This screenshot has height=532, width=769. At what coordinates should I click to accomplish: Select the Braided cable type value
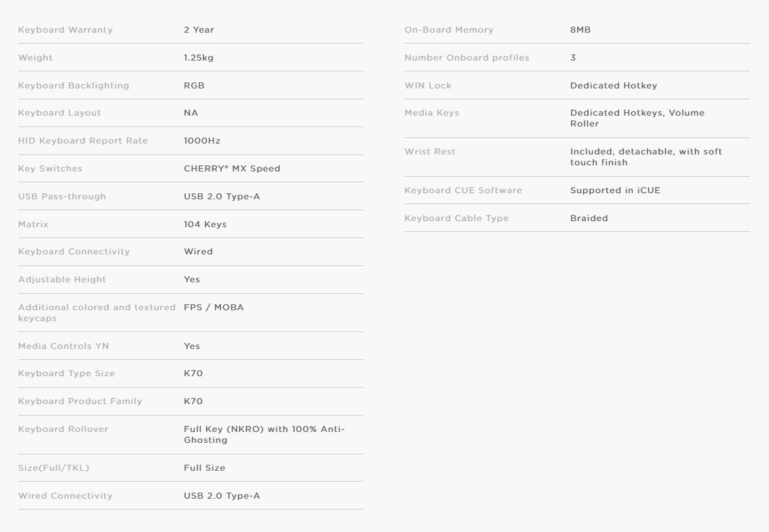point(589,218)
